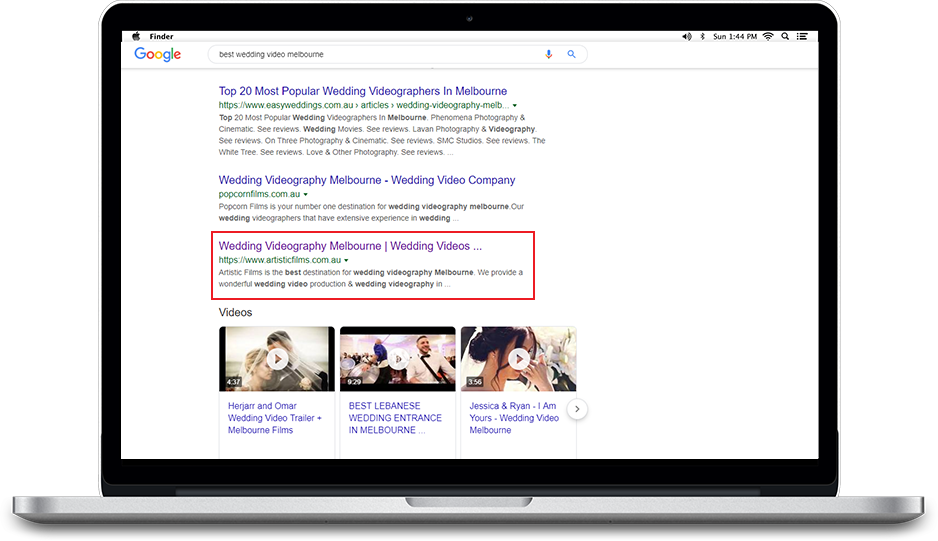Open Jessica & Ryan - I Am Yours title
938x541 pixels.
pos(514,418)
